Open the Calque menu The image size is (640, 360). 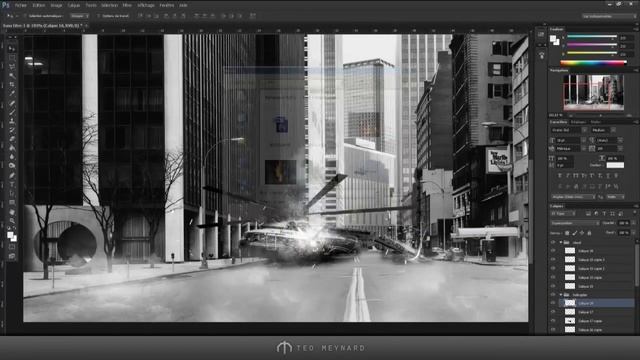73,5
